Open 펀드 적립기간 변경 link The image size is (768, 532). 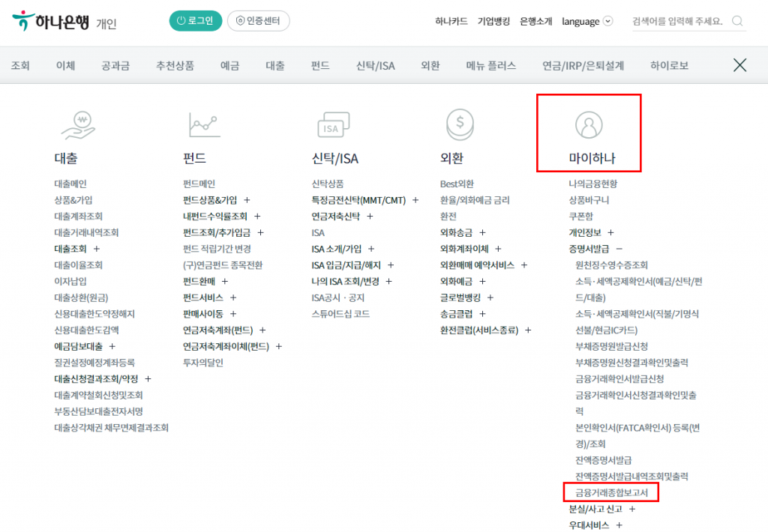tap(217, 249)
